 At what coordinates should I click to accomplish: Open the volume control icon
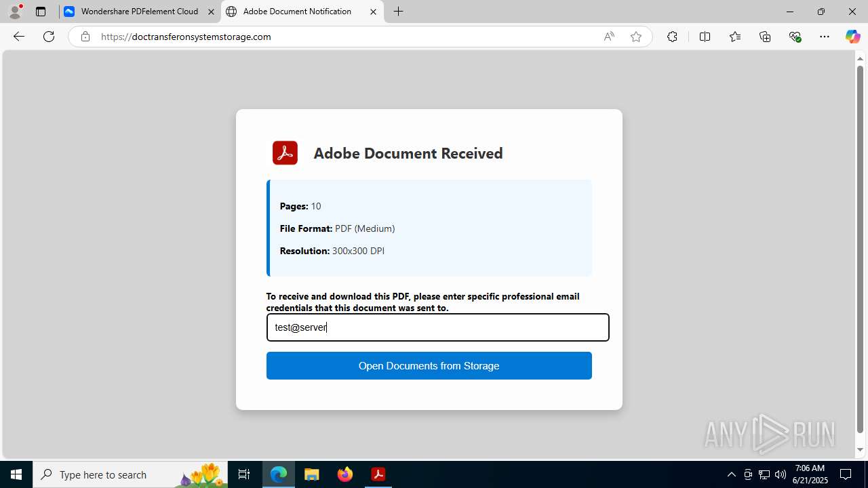pos(781,474)
